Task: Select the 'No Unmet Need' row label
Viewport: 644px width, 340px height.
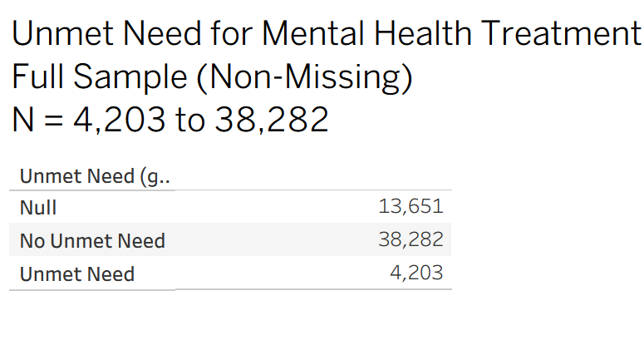Action: pyautogui.click(x=92, y=241)
